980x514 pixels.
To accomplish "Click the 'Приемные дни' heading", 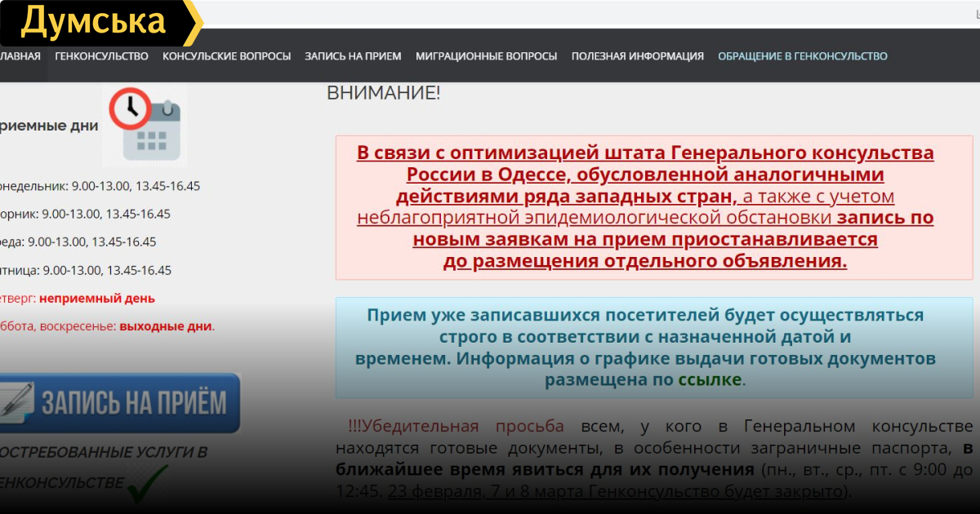I will (49, 126).
